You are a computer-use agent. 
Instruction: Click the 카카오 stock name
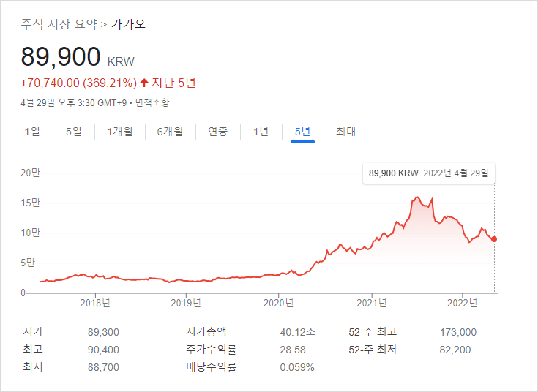(128, 24)
